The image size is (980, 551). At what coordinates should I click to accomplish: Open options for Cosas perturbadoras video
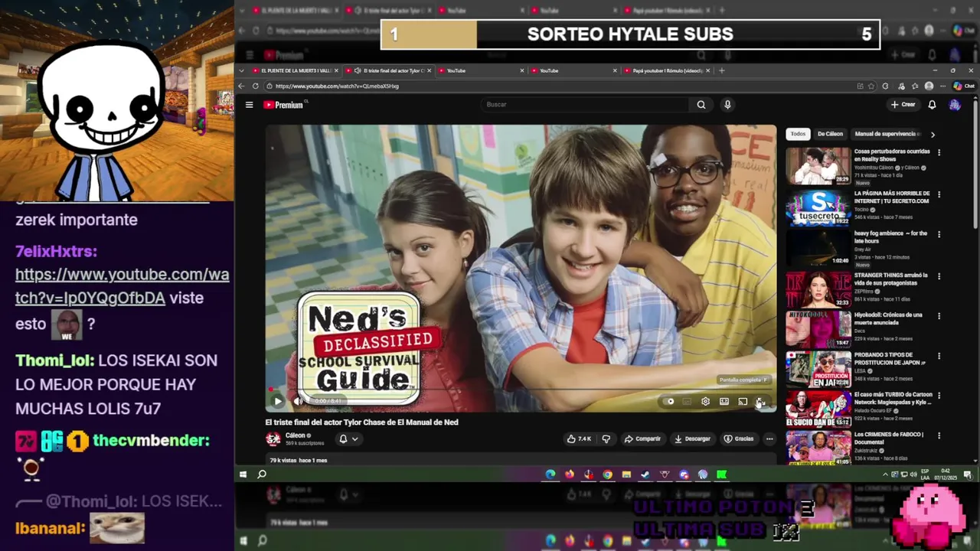click(939, 152)
